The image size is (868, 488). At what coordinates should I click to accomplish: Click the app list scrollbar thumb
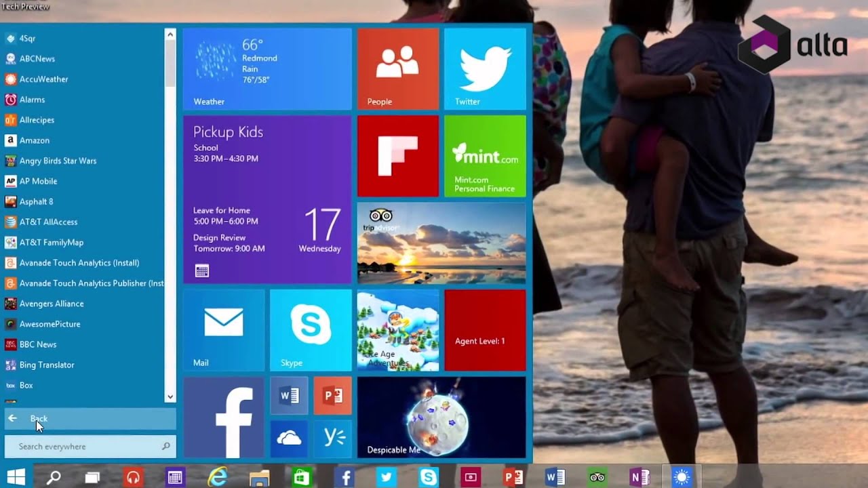(x=170, y=62)
